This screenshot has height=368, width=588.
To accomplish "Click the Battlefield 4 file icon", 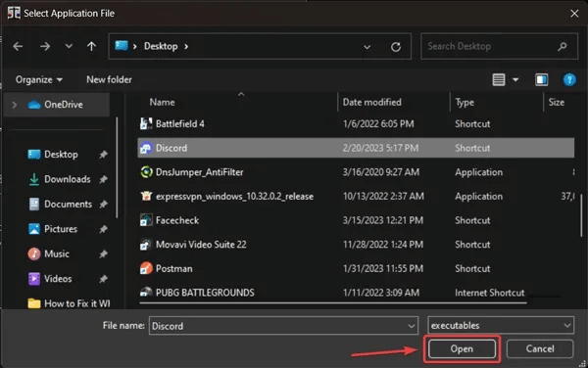I will point(146,123).
